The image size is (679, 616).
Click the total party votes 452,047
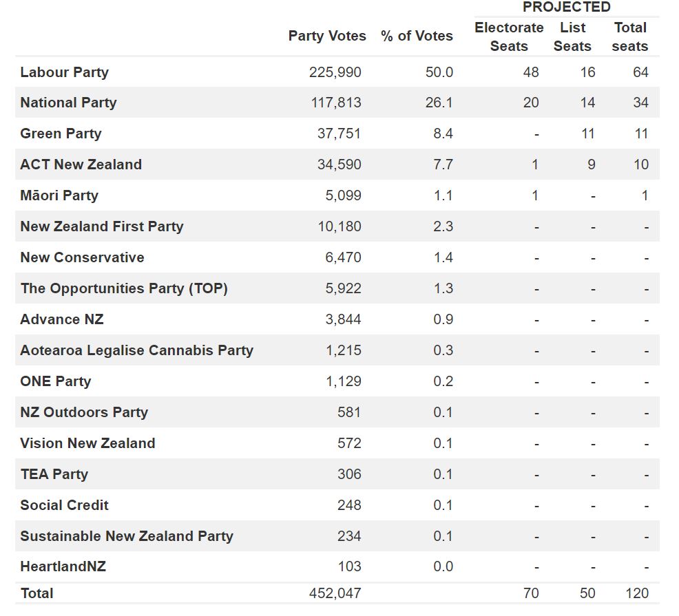pyautogui.click(x=334, y=593)
